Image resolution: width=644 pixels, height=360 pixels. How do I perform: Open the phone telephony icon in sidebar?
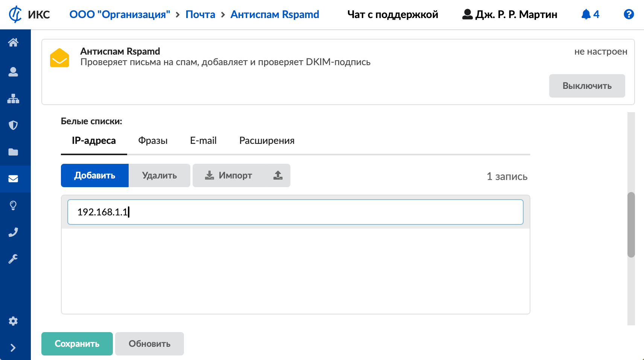[x=13, y=232]
